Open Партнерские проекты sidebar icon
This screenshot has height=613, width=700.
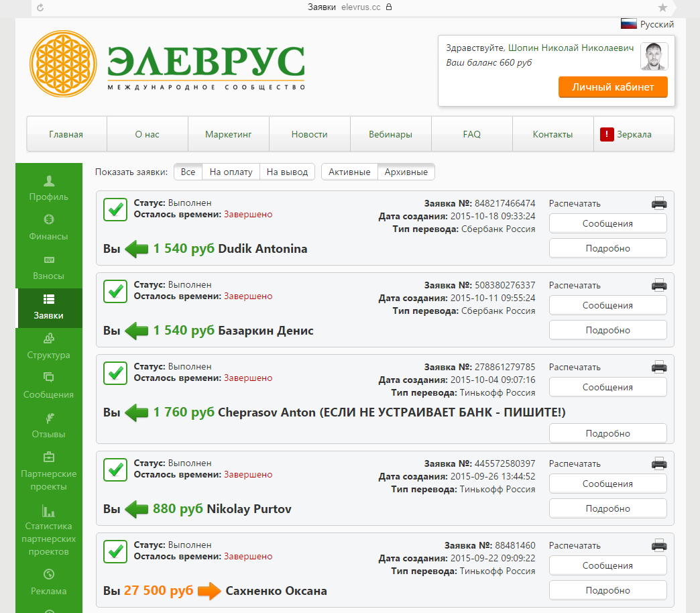point(49,457)
